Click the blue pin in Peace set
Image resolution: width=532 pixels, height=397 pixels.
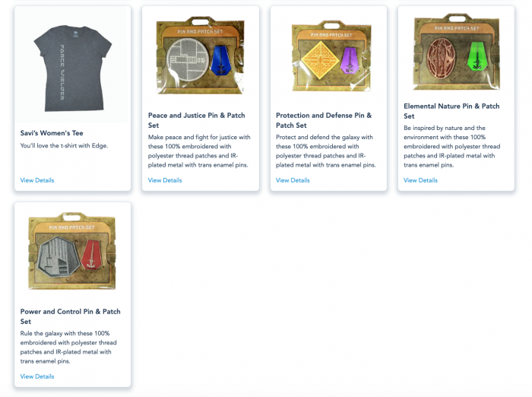point(220,60)
